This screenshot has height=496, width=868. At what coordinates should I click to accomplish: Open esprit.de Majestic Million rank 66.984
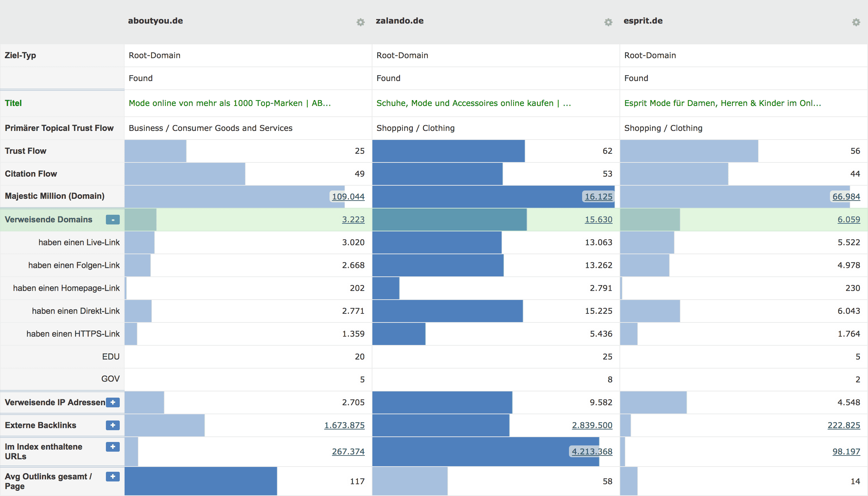[846, 196]
